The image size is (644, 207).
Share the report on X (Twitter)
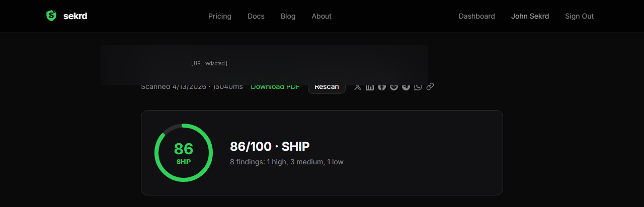pos(358,87)
